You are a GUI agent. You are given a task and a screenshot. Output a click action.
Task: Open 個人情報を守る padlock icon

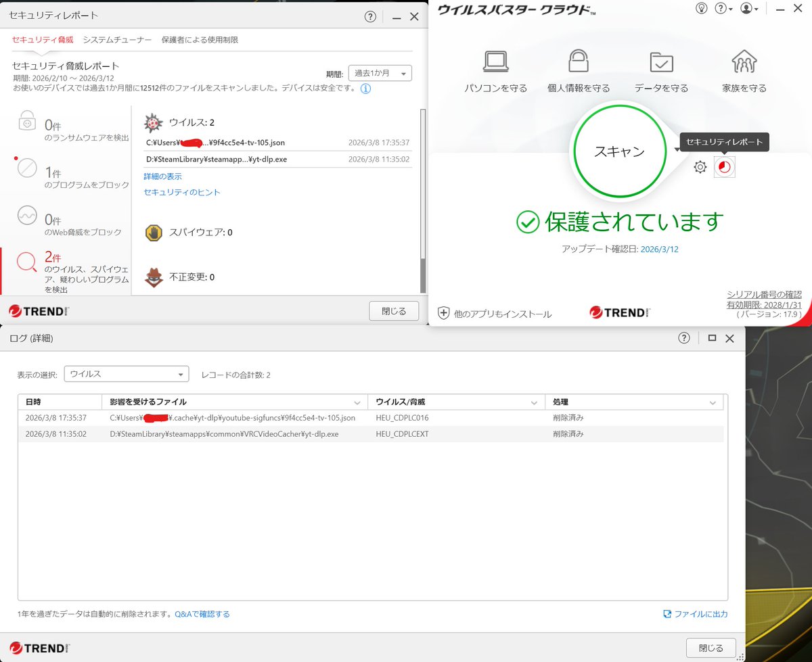click(x=579, y=62)
